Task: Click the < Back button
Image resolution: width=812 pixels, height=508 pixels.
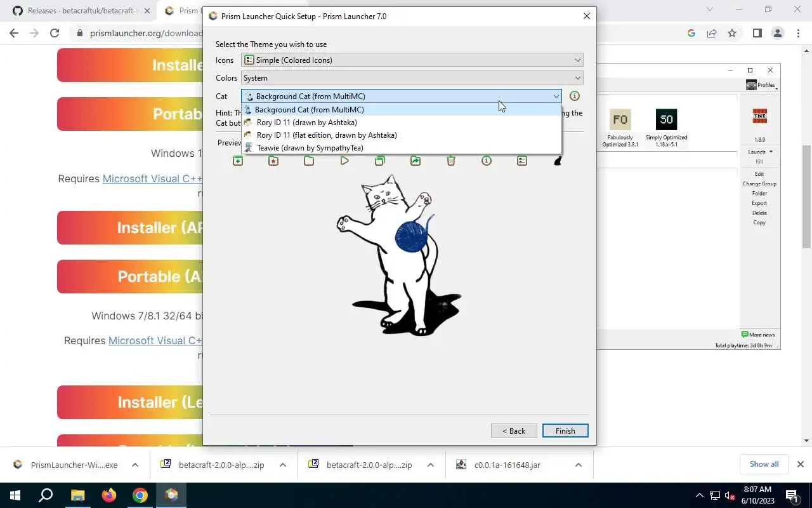Action: click(514, 431)
